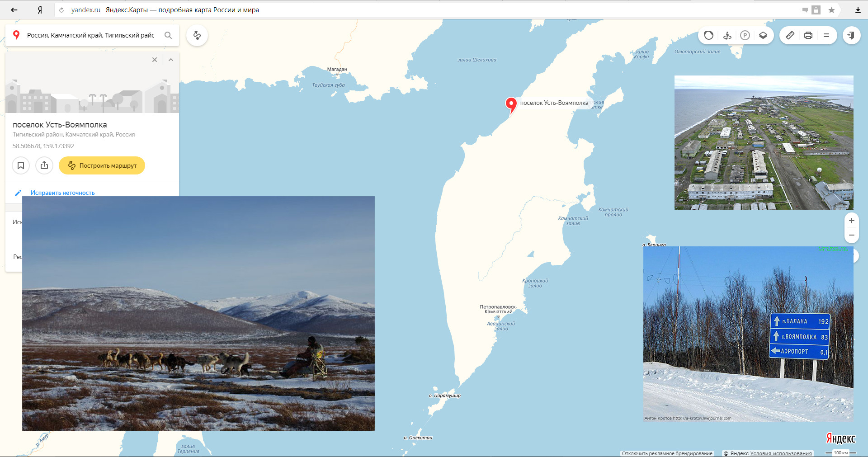Select the ruler distance tool
This screenshot has width=868, height=457.
click(x=790, y=35)
